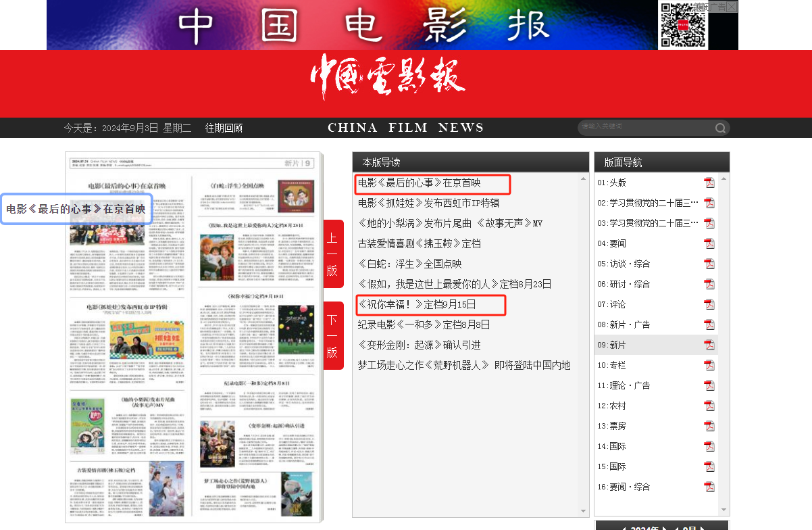Image resolution: width=812 pixels, height=530 pixels.
Task: Open PDF icon for 12:农村
Action: [709, 406]
